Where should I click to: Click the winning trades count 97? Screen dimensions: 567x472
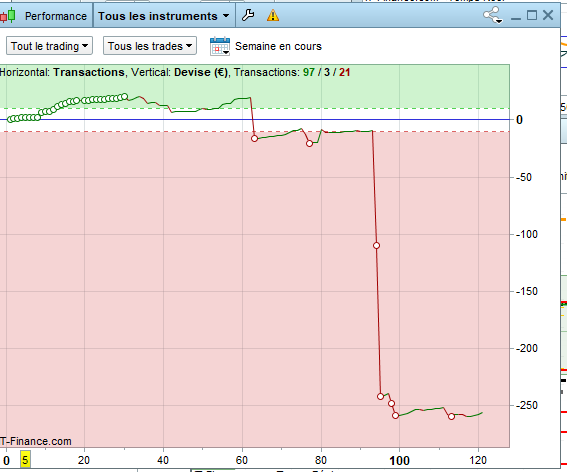click(308, 72)
